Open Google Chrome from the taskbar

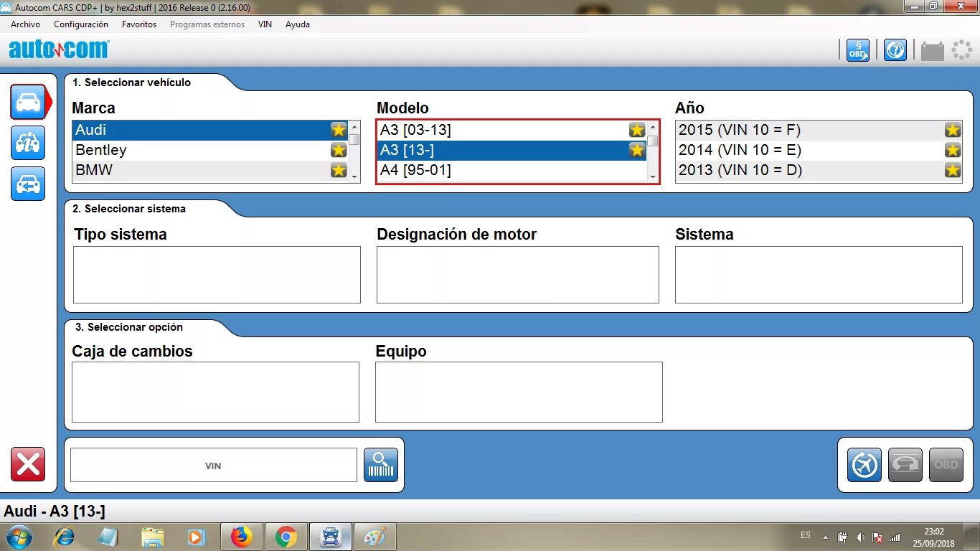[286, 537]
